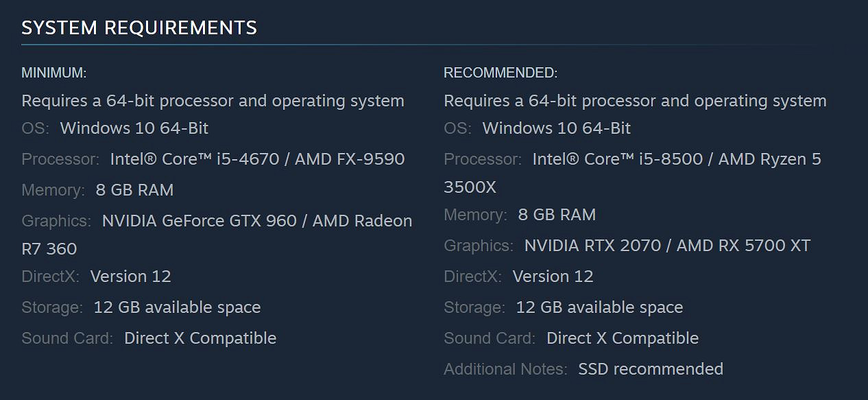Click the DirectX label under MINIMUM

(50, 277)
